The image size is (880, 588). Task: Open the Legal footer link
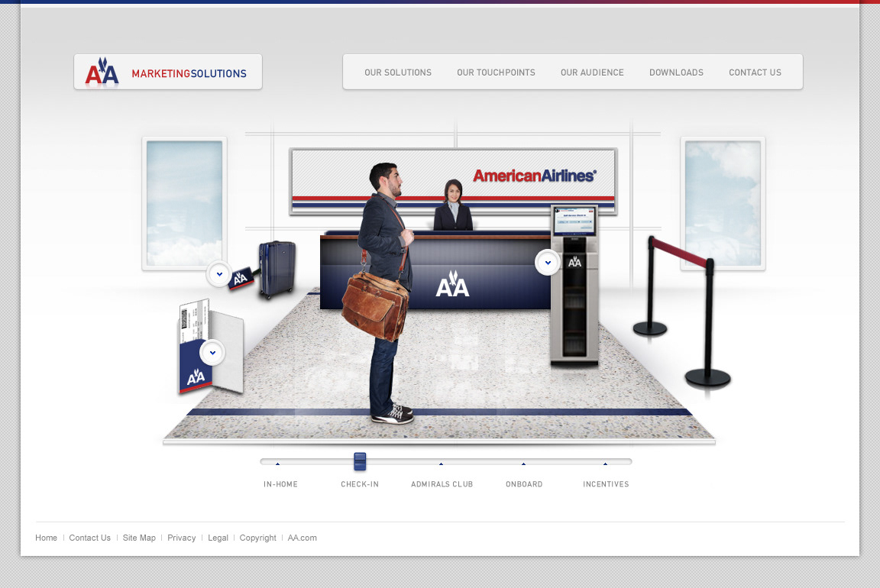pos(218,538)
